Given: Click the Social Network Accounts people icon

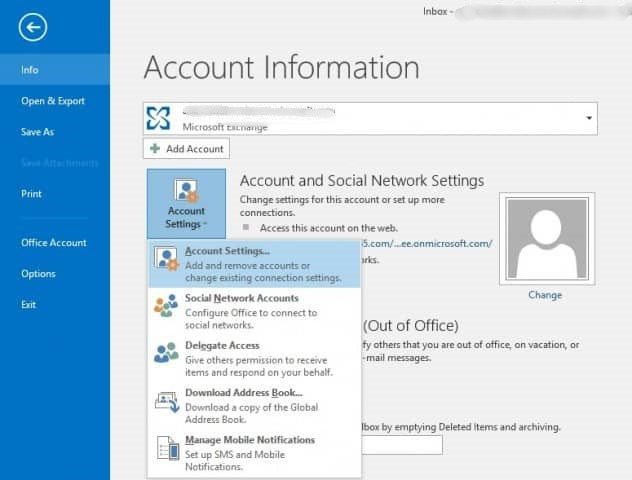Looking at the screenshot, I should pyautogui.click(x=166, y=305).
